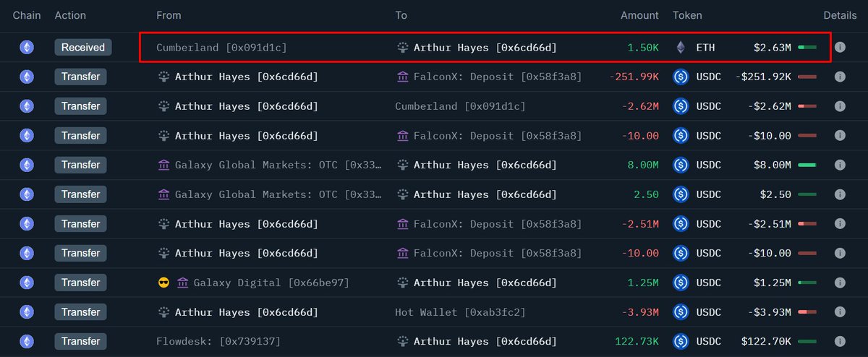Click the Transfer badge on the Flowdesk row
Image resolution: width=868 pixels, height=357 pixels.
click(80, 341)
